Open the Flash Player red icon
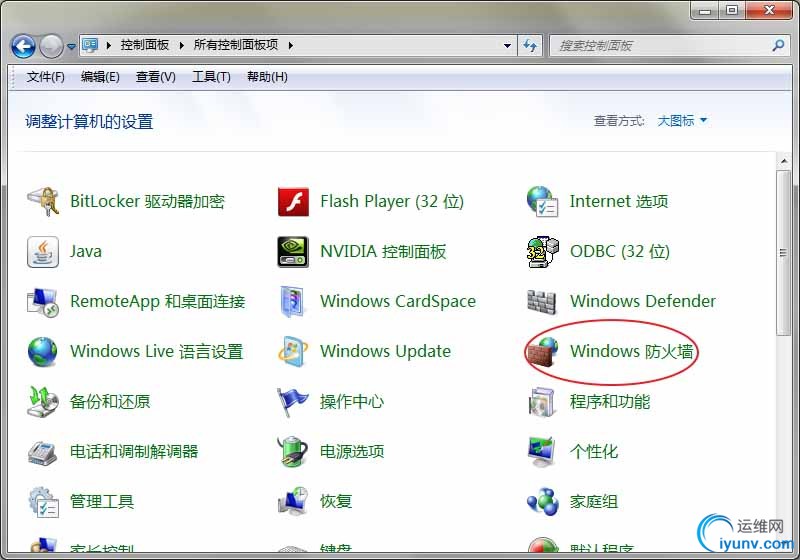 point(293,201)
